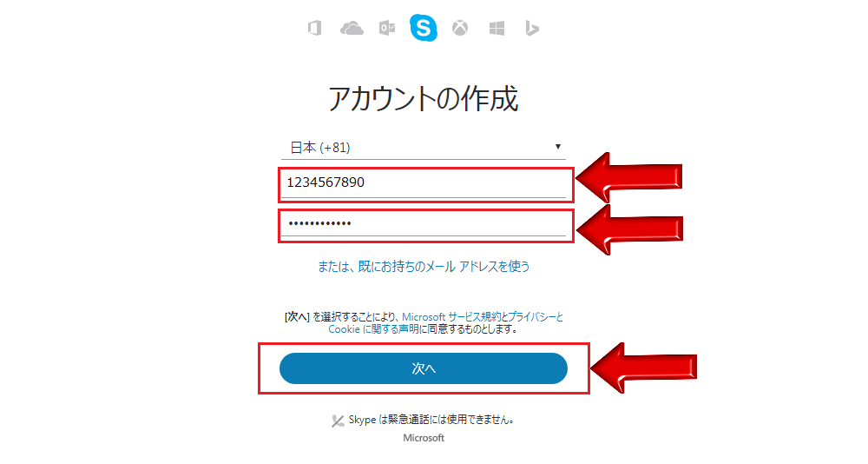The height and width of the screenshot is (464, 868).
Task: Click the dropdown arrow beside country code
Action: tap(558, 147)
